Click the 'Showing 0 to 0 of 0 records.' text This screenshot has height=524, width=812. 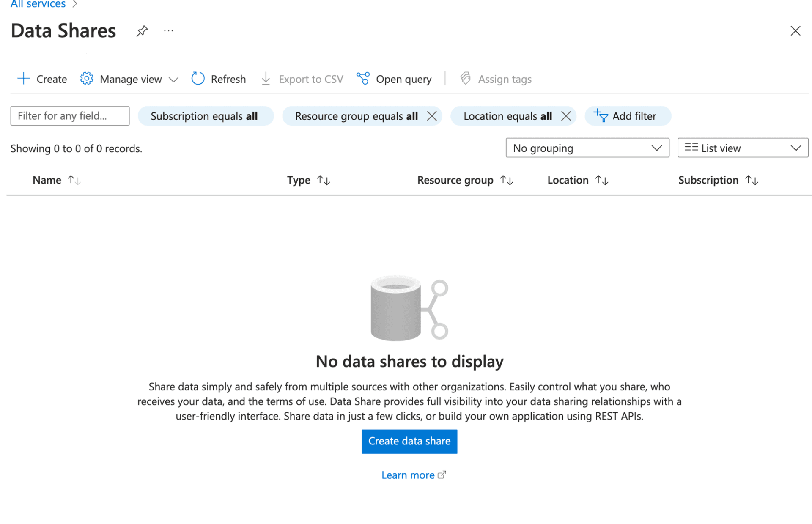click(76, 148)
